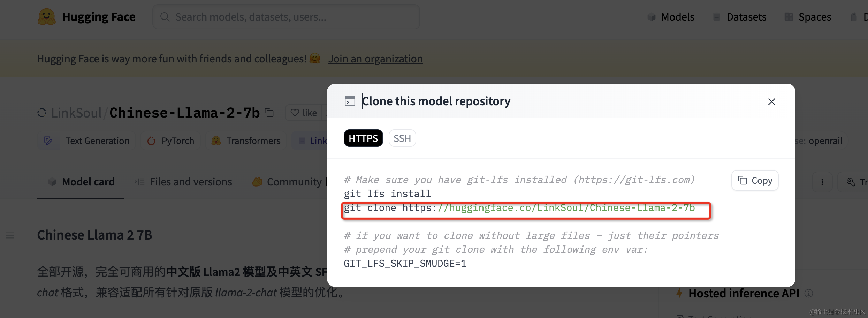The image size is (868, 318).
Task: Like the model with the heart button
Action: click(304, 113)
